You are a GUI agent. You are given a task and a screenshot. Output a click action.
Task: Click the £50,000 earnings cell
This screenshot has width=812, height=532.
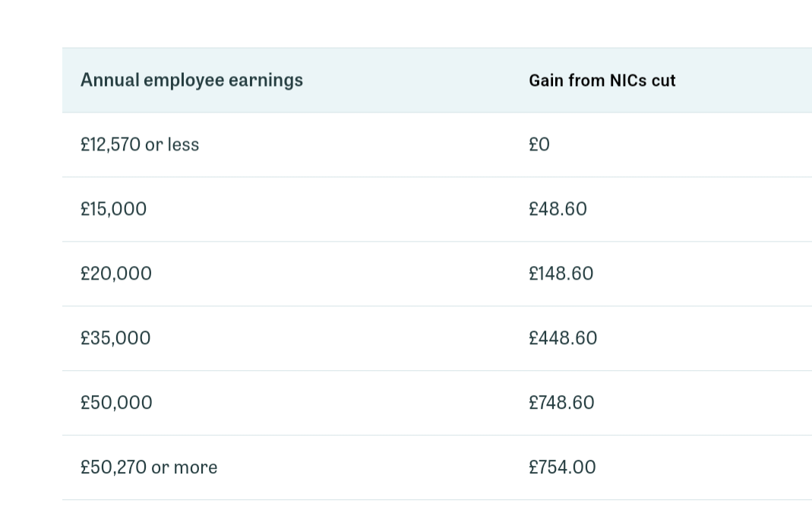(x=116, y=403)
